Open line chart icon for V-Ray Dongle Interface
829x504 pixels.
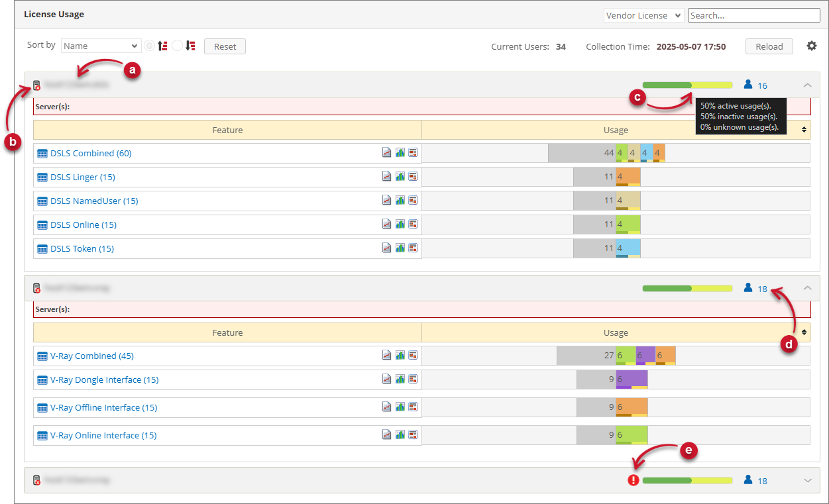tap(387, 379)
